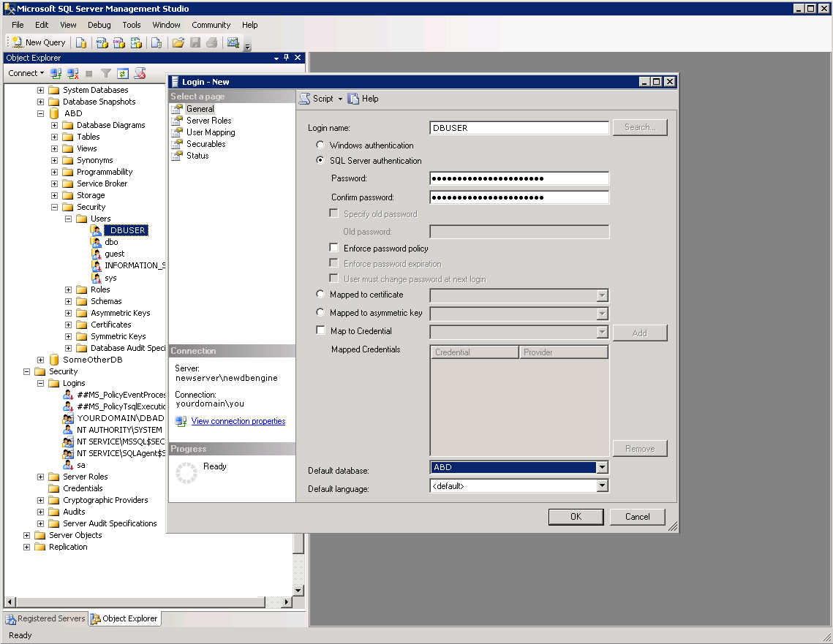833x644 pixels.
Task: Click the New Query toolbar button
Action: pyautogui.click(x=39, y=42)
